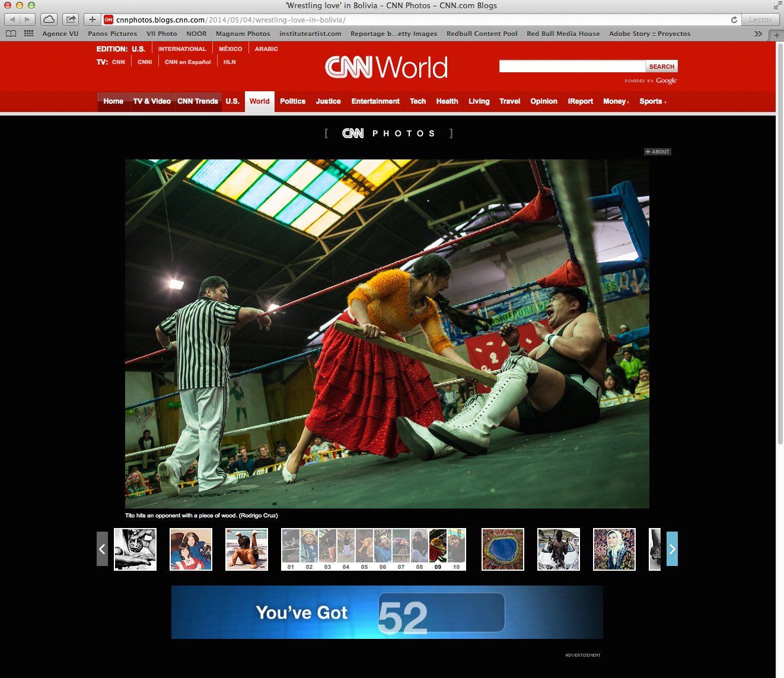Show more bookmarks with double chevron

758,34
